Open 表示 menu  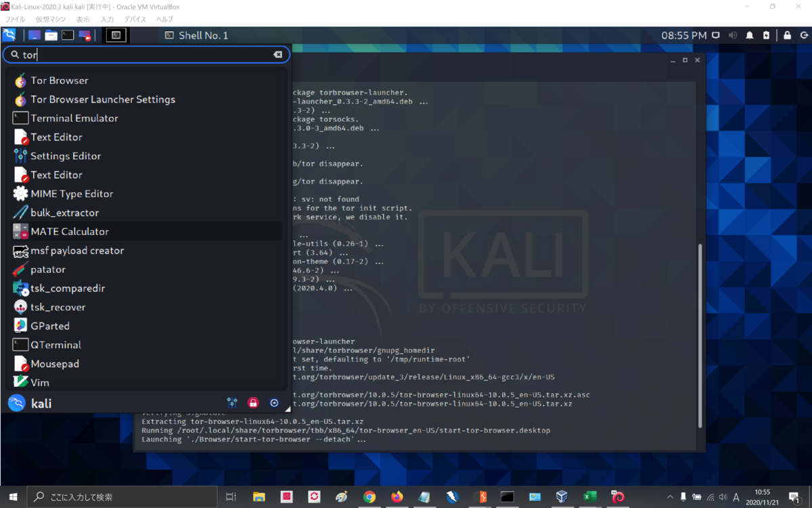click(83, 20)
